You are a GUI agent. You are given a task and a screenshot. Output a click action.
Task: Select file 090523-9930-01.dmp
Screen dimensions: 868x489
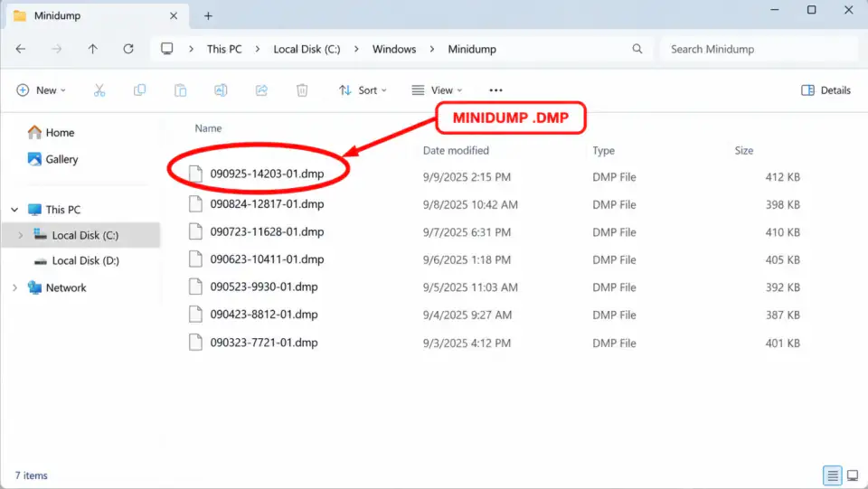pyautogui.click(x=264, y=287)
